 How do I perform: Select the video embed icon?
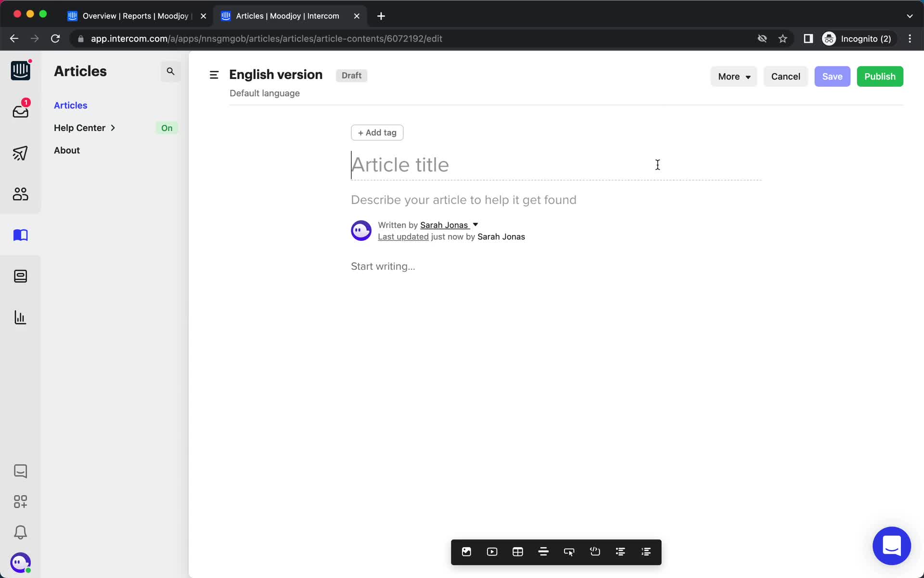click(492, 552)
